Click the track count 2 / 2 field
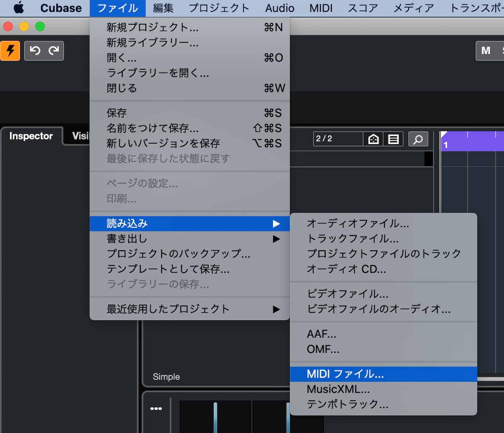The image size is (504, 433). pyautogui.click(x=338, y=139)
